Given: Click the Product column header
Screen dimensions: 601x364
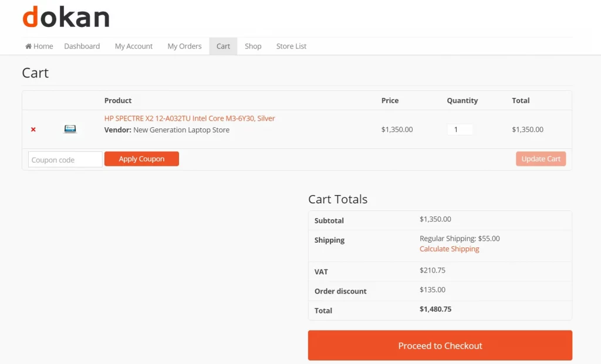Looking at the screenshot, I should pos(118,100).
